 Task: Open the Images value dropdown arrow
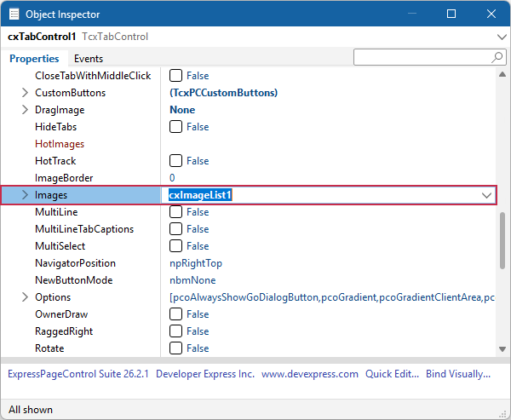point(486,195)
